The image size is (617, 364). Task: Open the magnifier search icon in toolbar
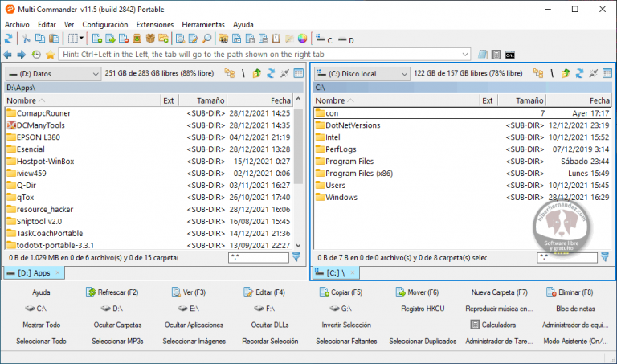point(206,39)
